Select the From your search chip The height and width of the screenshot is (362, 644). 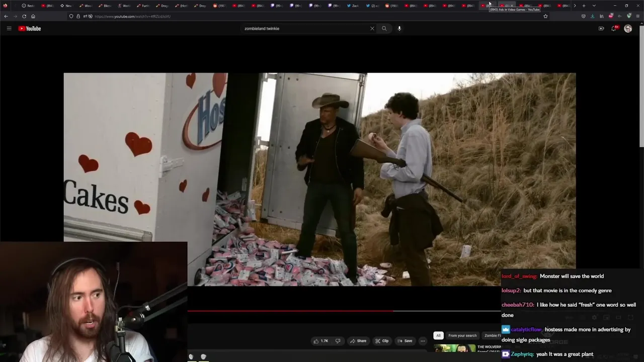click(x=462, y=335)
